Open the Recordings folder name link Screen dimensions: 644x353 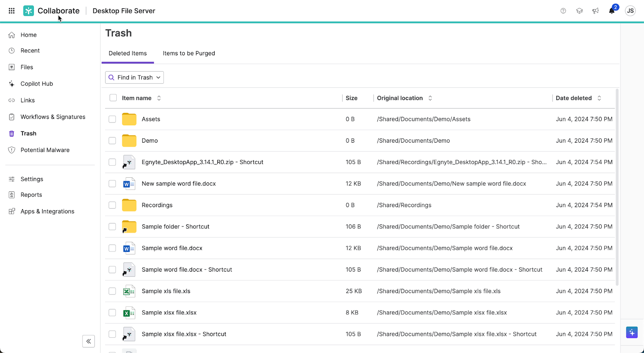(157, 205)
